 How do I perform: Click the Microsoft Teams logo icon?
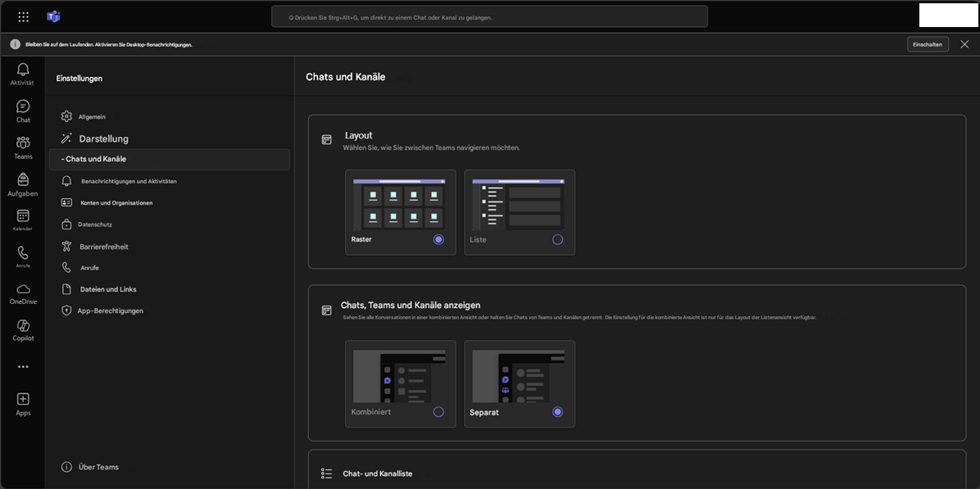(x=54, y=17)
